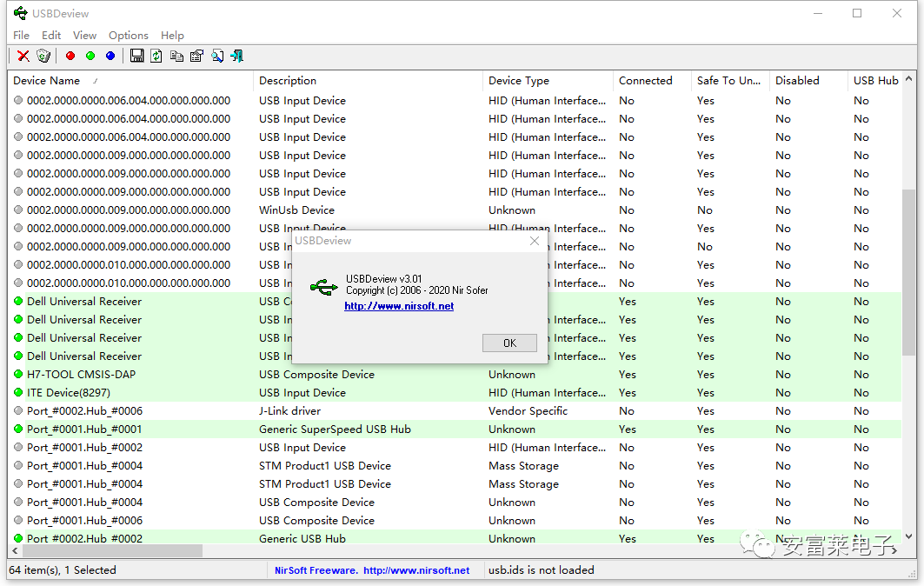The height and width of the screenshot is (586, 924).
Task: Click the status dot beside ITE Device(8297)
Action: tap(18, 393)
